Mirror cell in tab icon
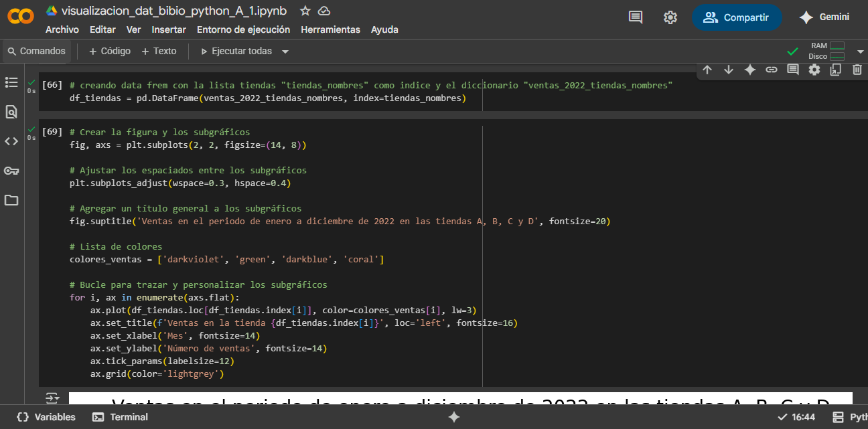The height and width of the screenshot is (429, 868). pyautogui.click(x=835, y=70)
